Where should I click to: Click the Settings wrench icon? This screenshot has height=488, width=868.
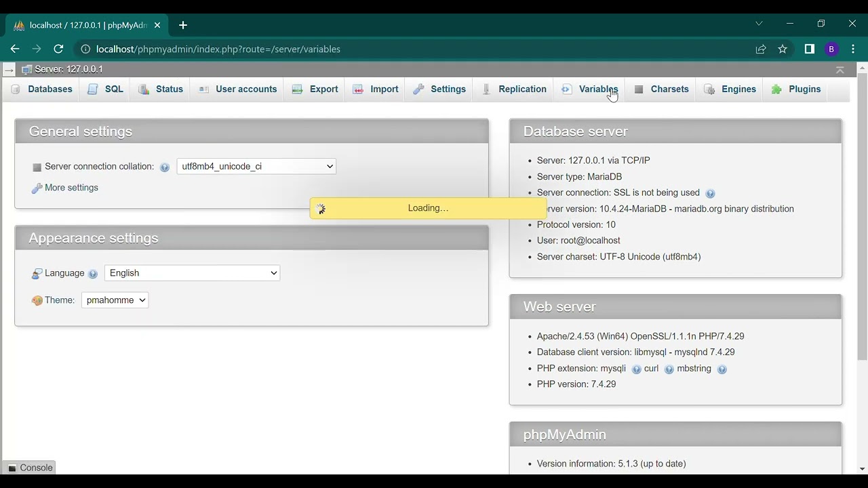pos(419,89)
